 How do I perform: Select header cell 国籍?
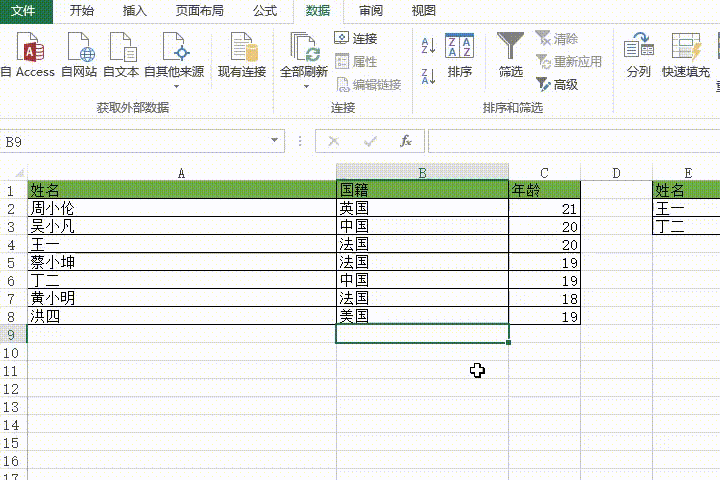coord(422,190)
